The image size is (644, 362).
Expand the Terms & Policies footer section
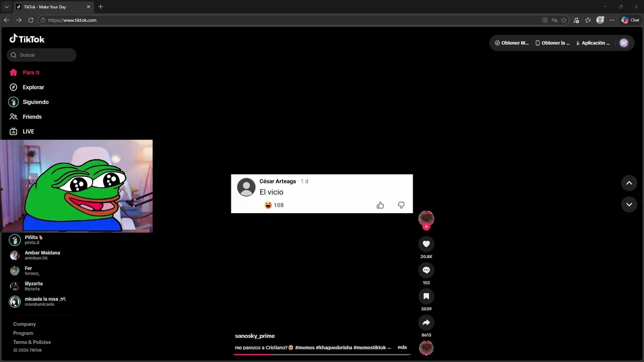[x=32, y=342]
